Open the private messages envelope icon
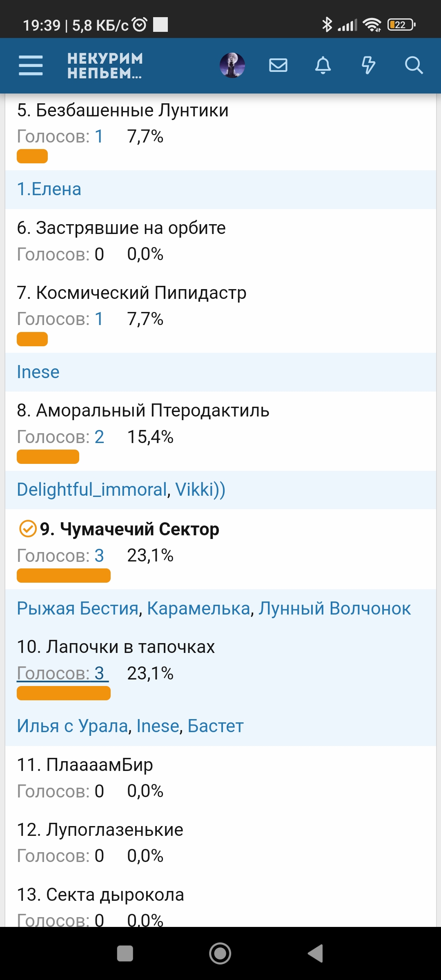The image size is (441, 980). tap(278, 65)
